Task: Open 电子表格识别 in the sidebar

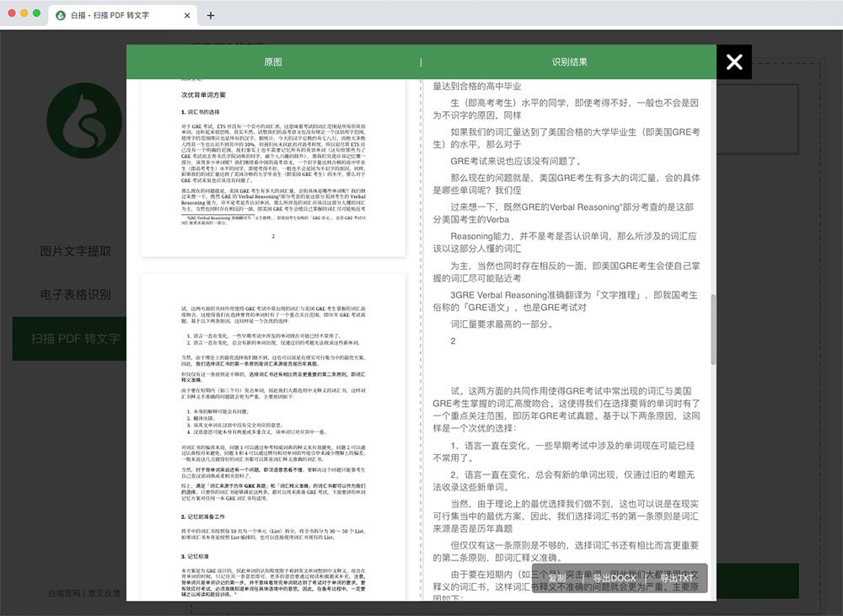Action: 75,295
